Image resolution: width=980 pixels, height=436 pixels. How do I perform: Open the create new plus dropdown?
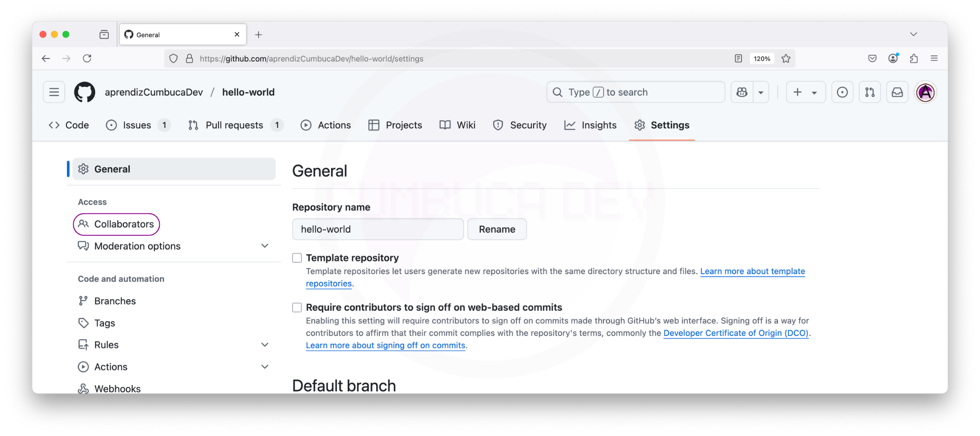click(806, 92)
